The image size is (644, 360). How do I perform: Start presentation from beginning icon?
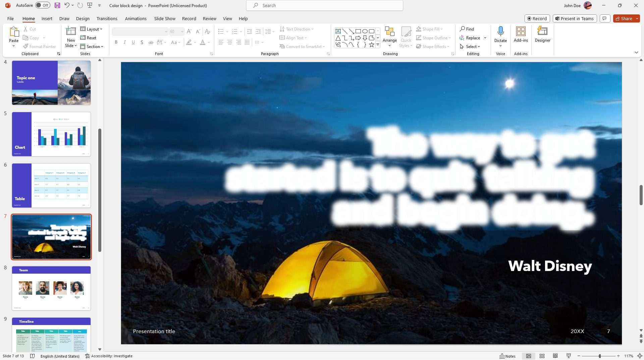click(x=90, y=5)
